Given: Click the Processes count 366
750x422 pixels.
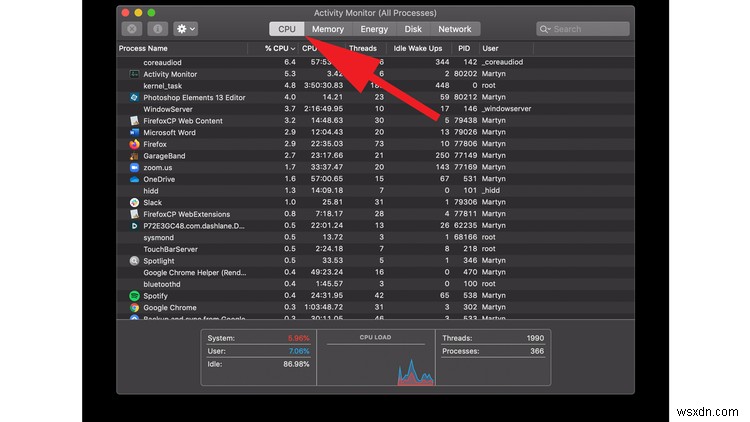Looking at the screenshot, I should [x=537, y=351].
